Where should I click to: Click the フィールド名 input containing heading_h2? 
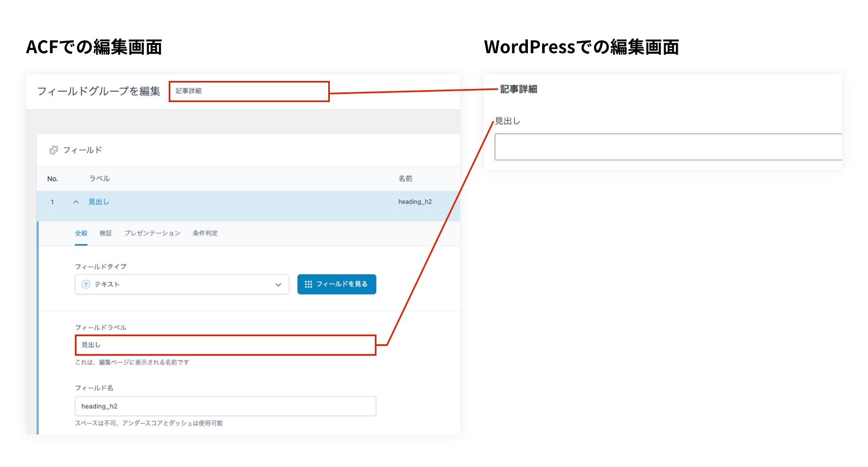click(225, 406)
